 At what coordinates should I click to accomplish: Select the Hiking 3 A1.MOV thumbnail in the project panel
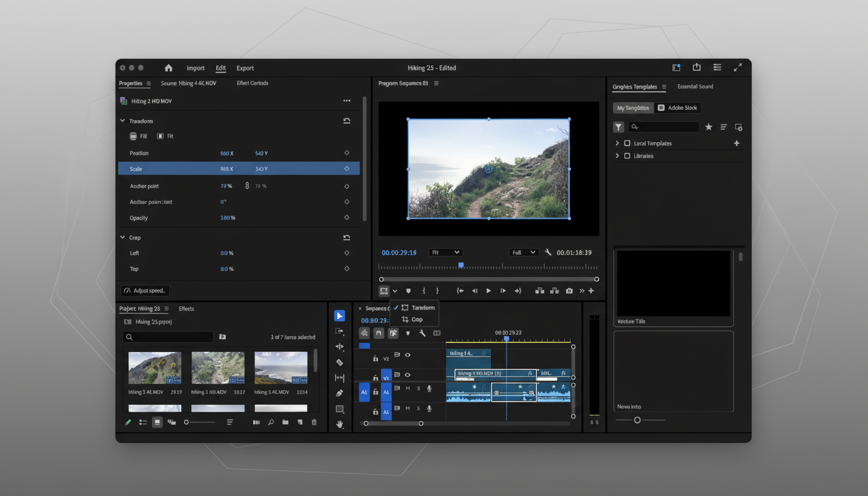[x=154, y=368]
